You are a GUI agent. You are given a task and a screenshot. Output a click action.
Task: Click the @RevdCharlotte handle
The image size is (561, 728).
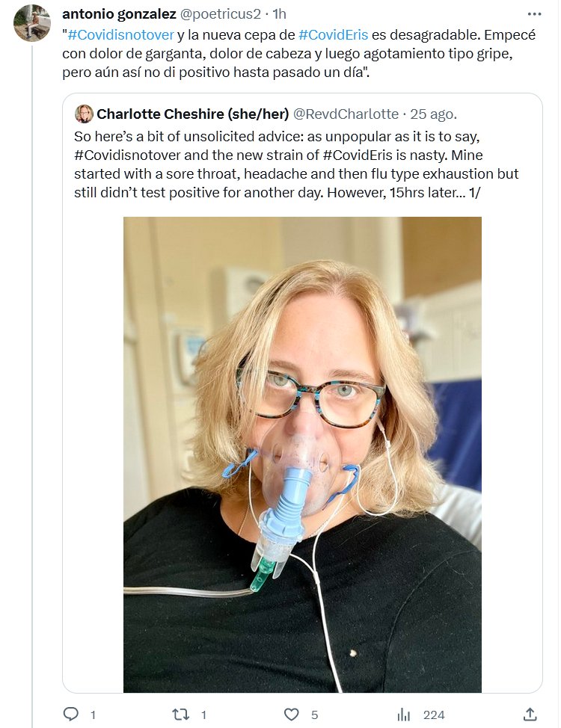345,114
